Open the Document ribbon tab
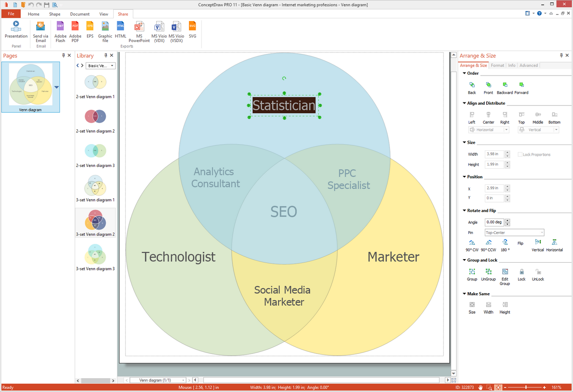 80,14
